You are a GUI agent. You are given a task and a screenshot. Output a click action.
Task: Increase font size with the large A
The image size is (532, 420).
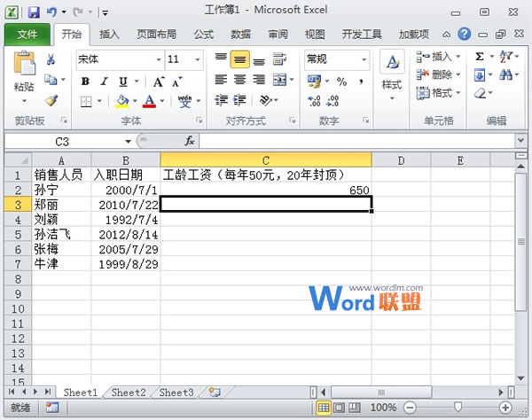[x=159, y=82]
